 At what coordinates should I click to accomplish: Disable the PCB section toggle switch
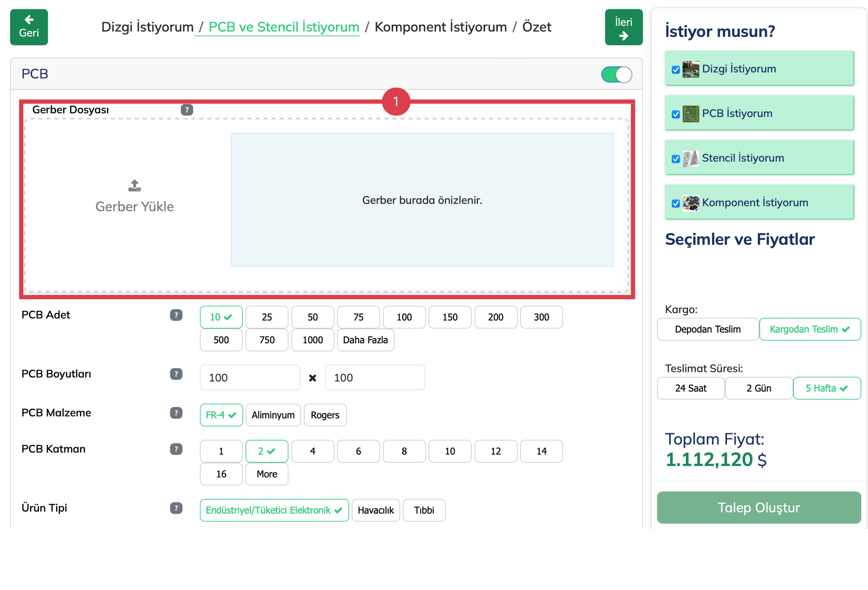coord(617,74)
